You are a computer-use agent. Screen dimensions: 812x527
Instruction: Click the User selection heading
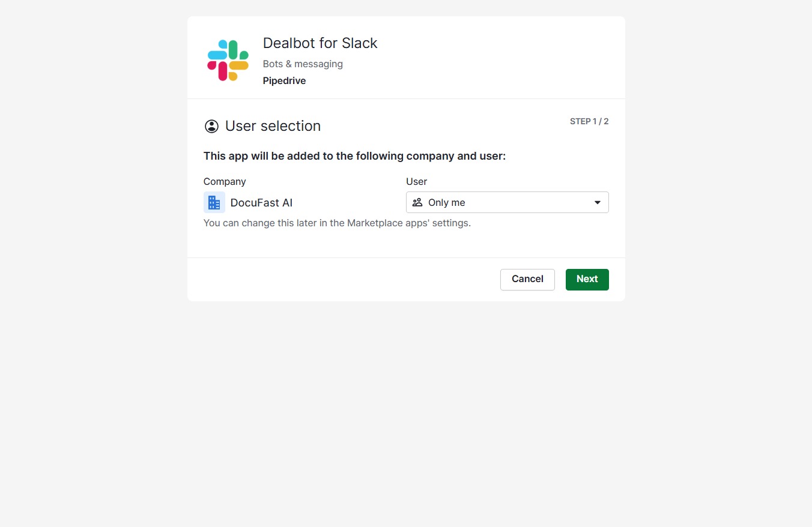pos(273,126)
